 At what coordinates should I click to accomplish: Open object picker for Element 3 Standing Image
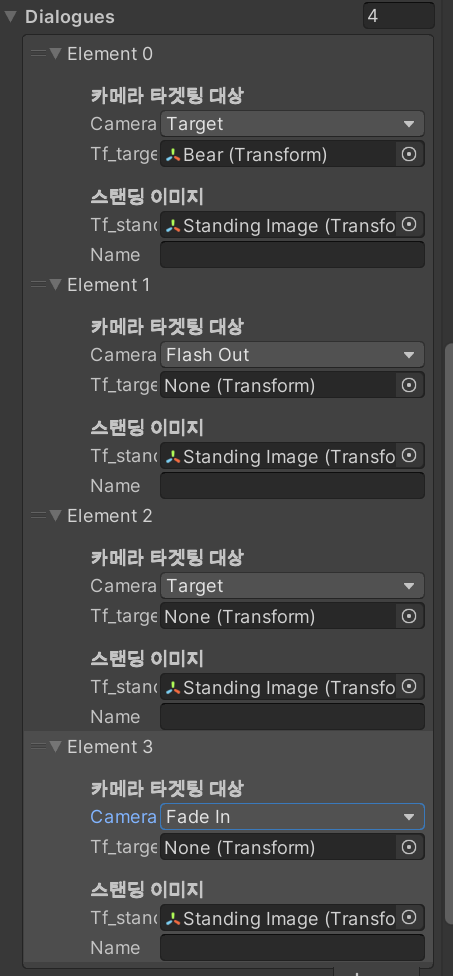[x=409, y=918]
